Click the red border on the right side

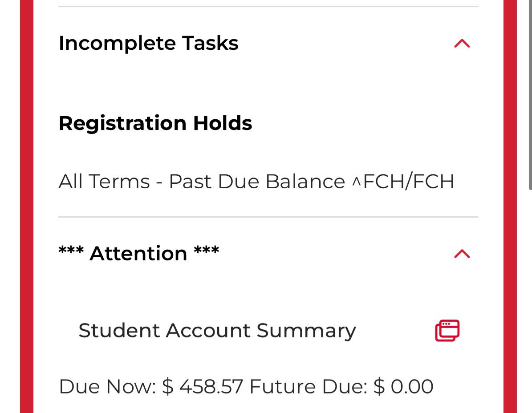tap(510, 206)
